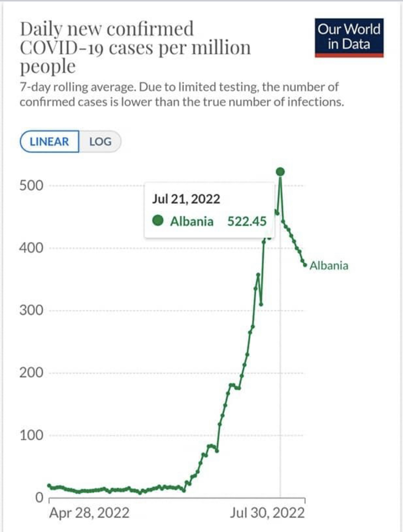Click the 522.45 value in the tooltip
Screen dimensions: 403x532
tap(247, 221)
